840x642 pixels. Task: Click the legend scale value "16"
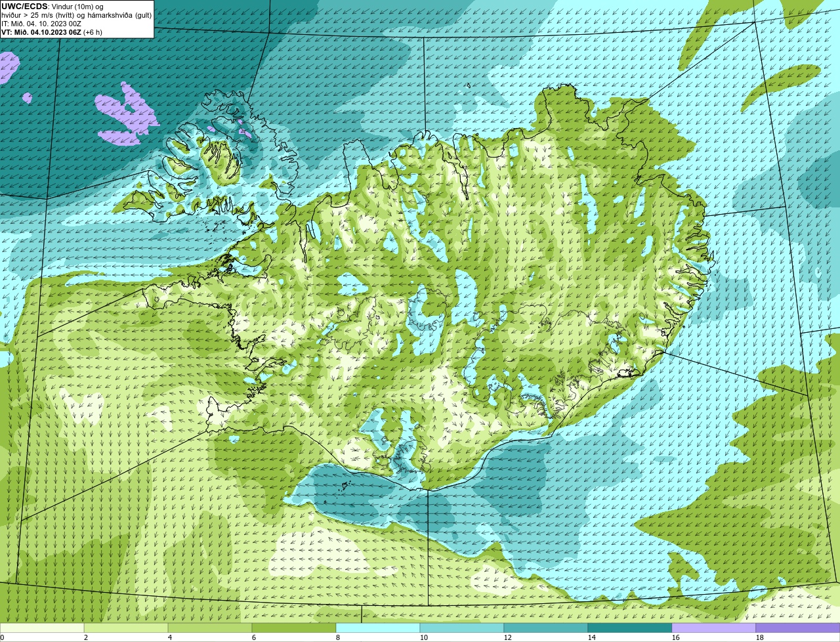point(676,637)
